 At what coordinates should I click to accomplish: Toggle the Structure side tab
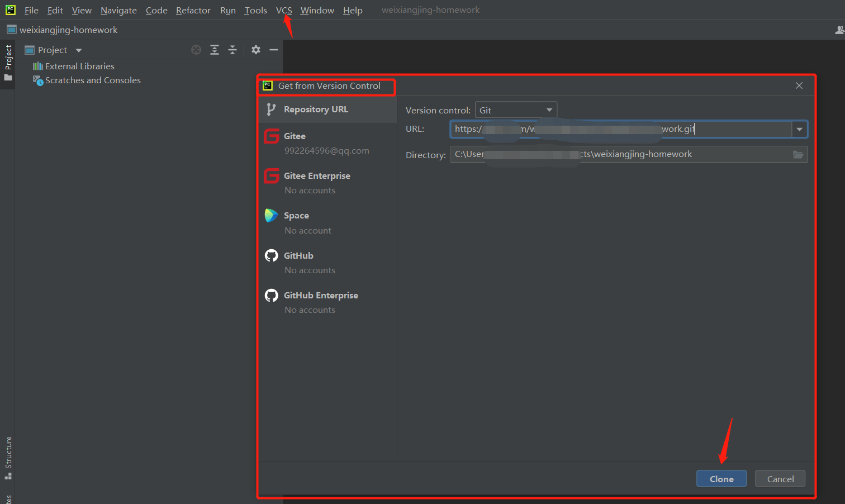pyautogui.click(x=8, y=458)
